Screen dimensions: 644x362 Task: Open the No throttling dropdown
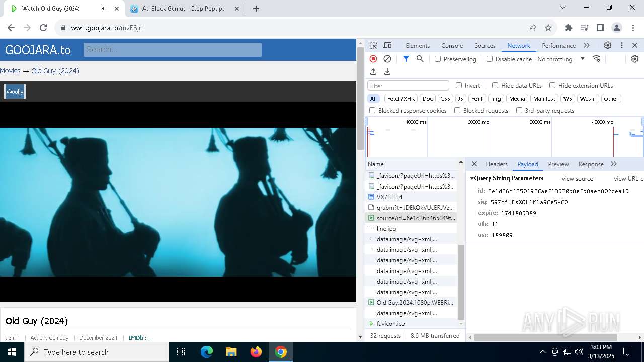tap(561, 59)
